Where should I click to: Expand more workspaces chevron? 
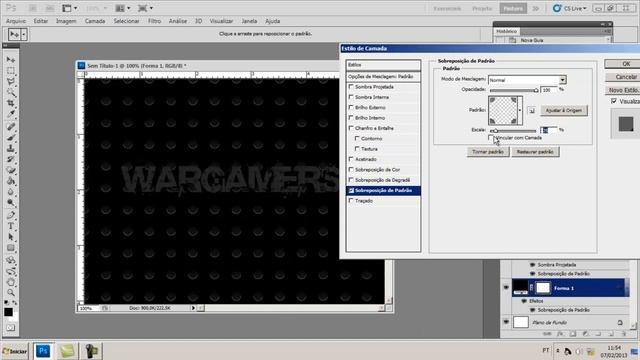[x=535, y=8]
